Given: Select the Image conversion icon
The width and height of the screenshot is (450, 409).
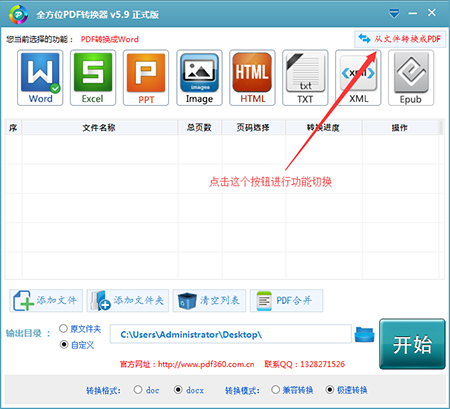Looking at the screenshot, I should coord(199,78).
